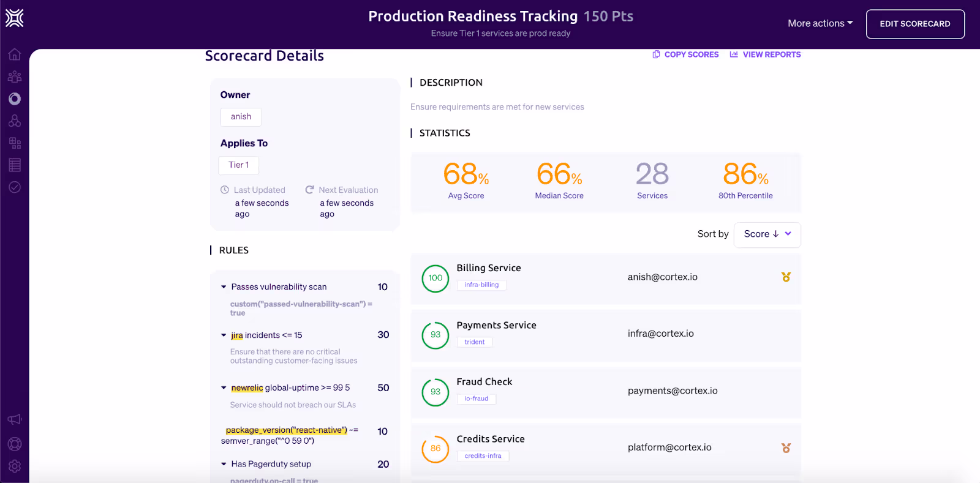980x483 pixels.
Task: Open the home icon in sidebar
Action: [x=15, y=54]
